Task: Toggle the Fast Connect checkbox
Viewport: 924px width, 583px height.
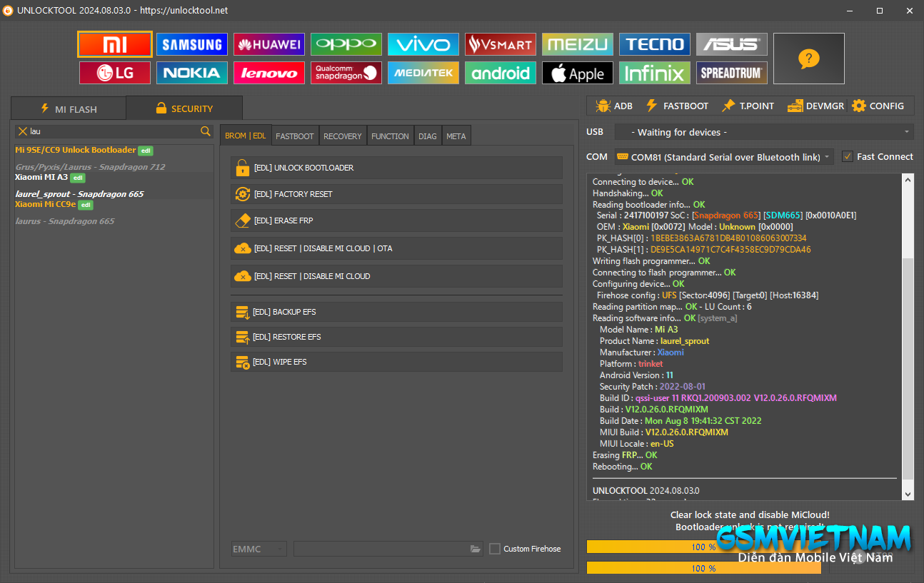Action: [x=848, y=156]
